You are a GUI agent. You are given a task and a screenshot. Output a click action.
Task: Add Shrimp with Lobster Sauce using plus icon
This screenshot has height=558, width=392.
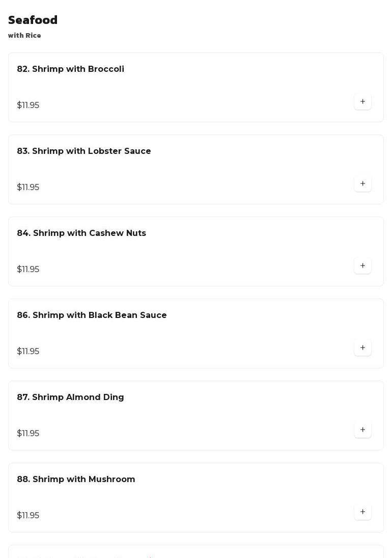(x=362, y=183)
